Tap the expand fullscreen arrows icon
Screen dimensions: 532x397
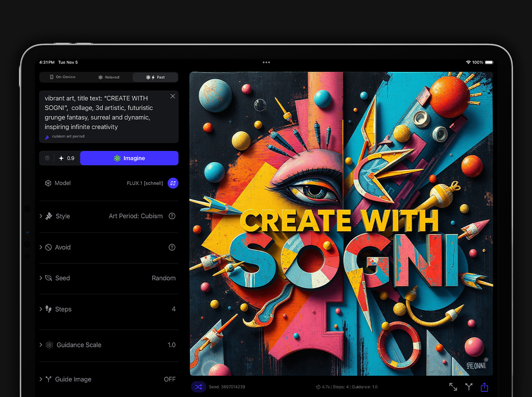click(x=453, y=387)
